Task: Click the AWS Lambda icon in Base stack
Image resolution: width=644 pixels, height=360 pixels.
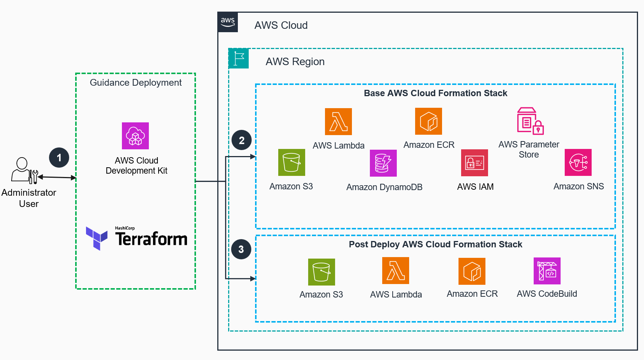Action: click(x=338, y=122)
